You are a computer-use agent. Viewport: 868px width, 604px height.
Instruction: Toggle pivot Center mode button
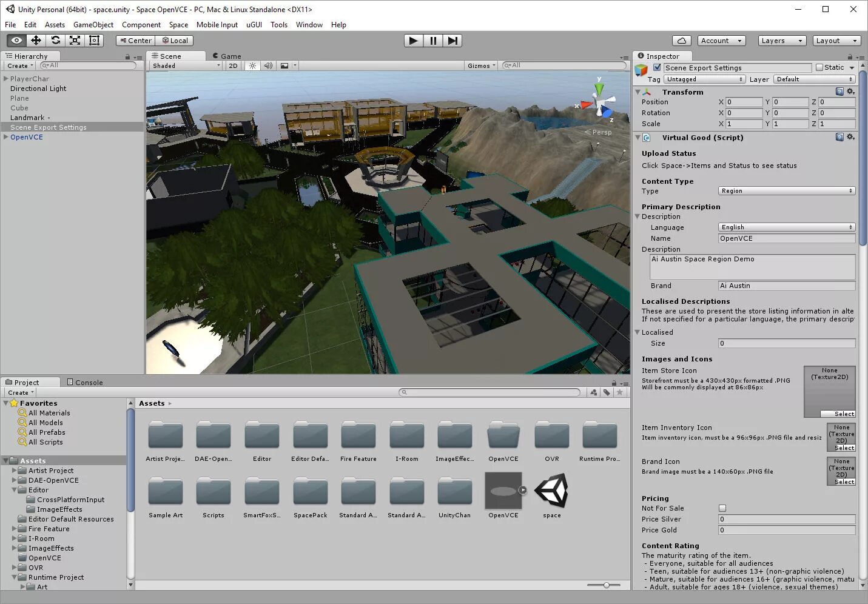(x=136, y=41)
